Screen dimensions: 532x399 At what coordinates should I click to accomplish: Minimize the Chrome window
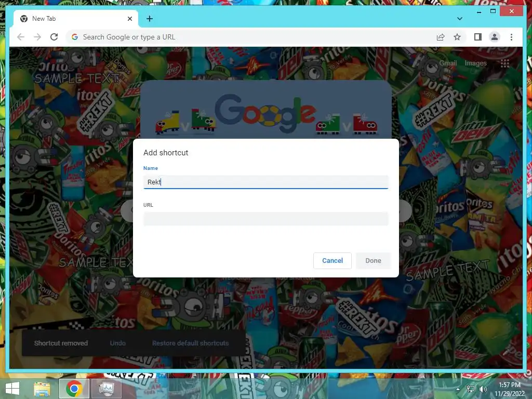478,12
